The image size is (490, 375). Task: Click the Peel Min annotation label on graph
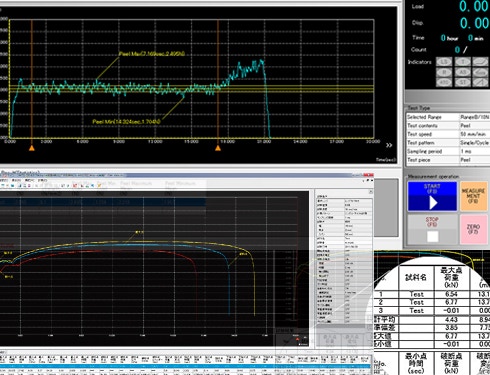[x=126, y=122]
